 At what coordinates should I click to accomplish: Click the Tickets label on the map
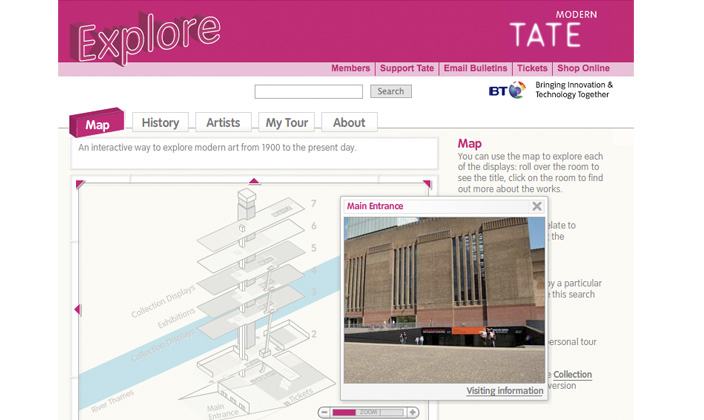[x=301, y=395]
